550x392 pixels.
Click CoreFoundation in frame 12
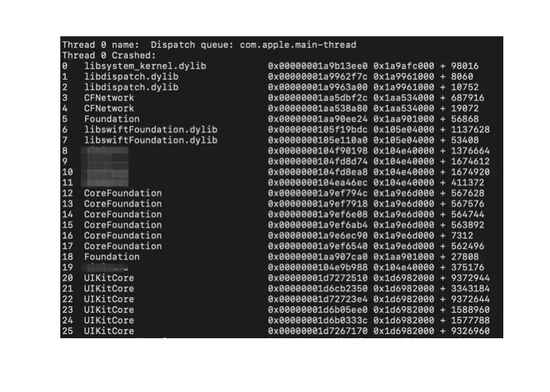pos(123,193)
